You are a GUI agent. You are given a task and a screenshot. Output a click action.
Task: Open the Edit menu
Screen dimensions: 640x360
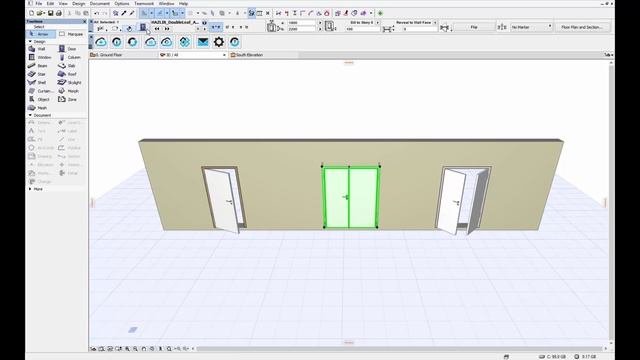pyautogui.click(x=50, y=4)
